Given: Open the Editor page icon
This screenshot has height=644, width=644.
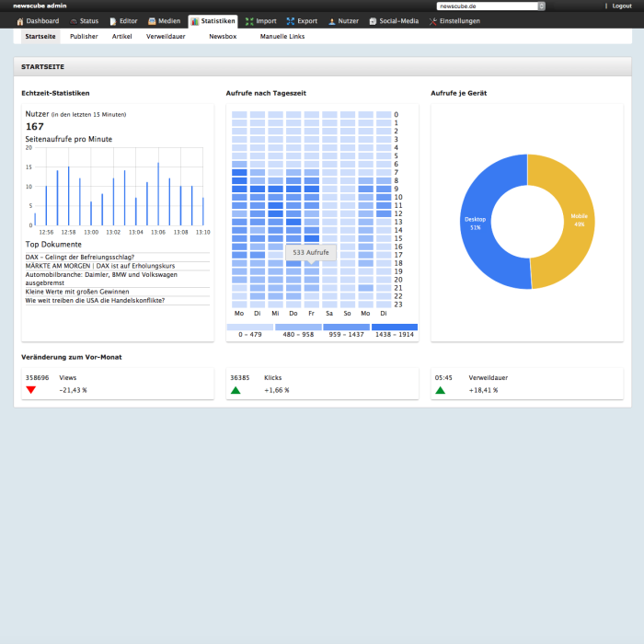Looking at the screenshot, I should (113, 21).
